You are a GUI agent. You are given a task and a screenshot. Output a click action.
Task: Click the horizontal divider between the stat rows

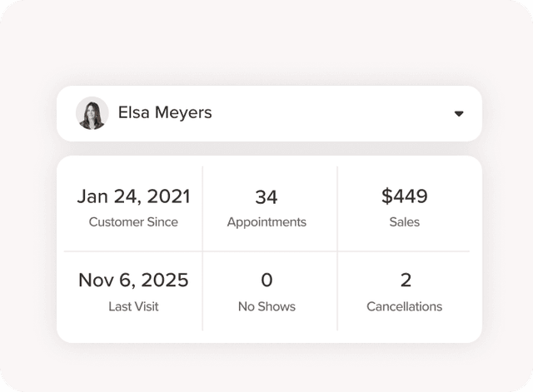point(266,251)
